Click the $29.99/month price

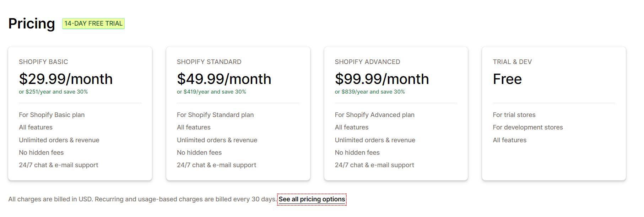(66, 79)
